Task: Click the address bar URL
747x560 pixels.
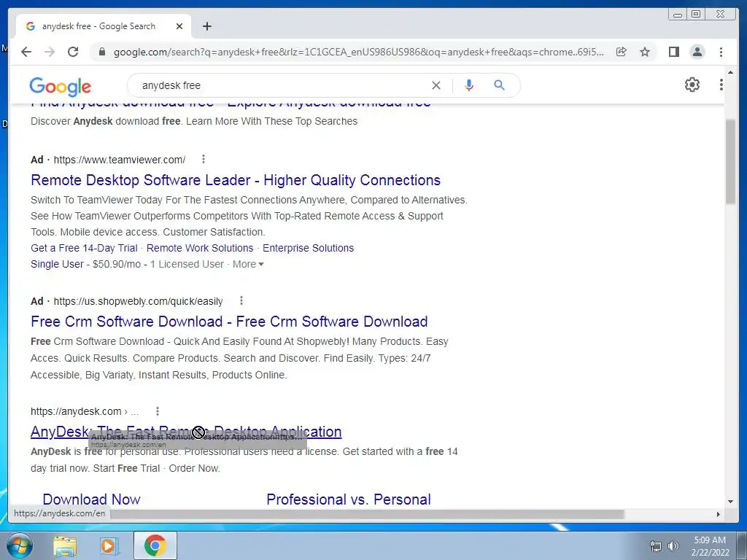Action: point(358,52)
